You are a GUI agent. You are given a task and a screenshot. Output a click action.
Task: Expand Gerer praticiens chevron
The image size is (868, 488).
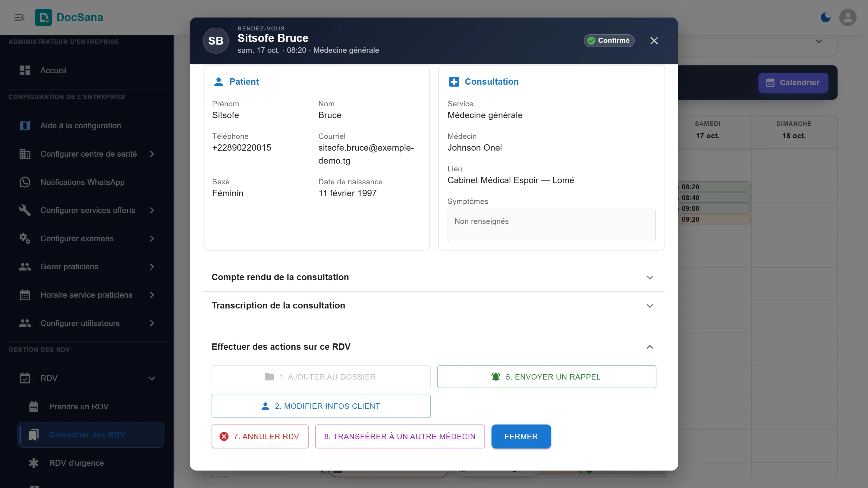152,267
